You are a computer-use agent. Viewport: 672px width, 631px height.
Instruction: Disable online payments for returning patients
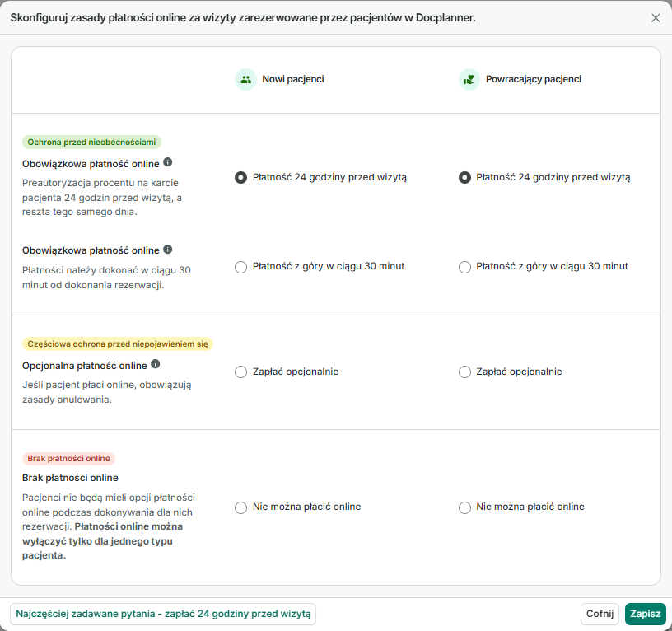coord(464,507)
